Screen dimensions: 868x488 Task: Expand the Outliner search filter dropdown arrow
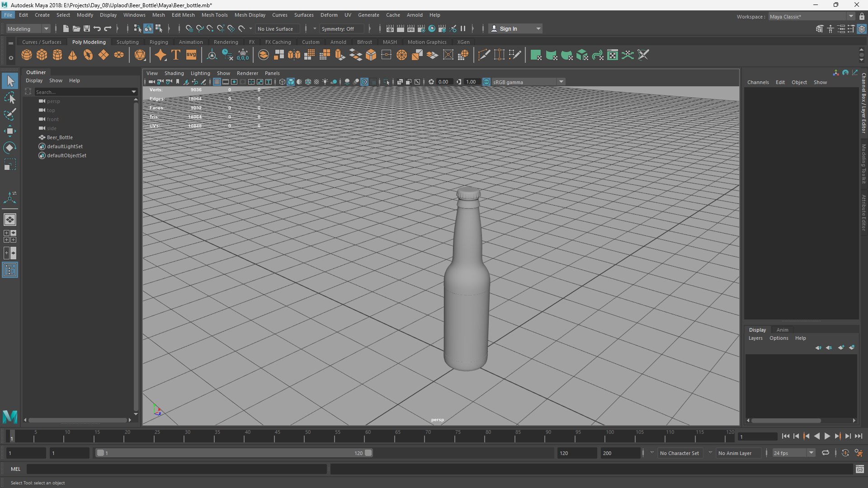(134, 92)
